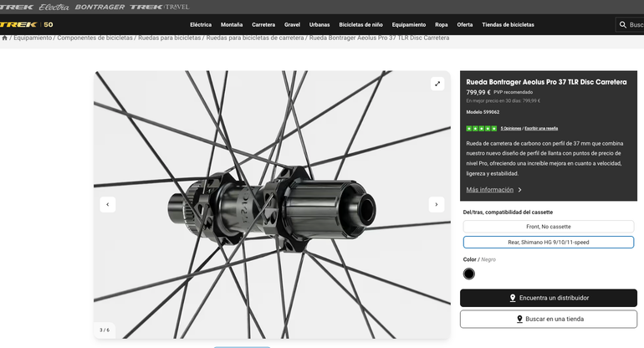Click the top-bar Trek brand logo
This screenshot has width=644, height=348.
click(x=17, y=7)
